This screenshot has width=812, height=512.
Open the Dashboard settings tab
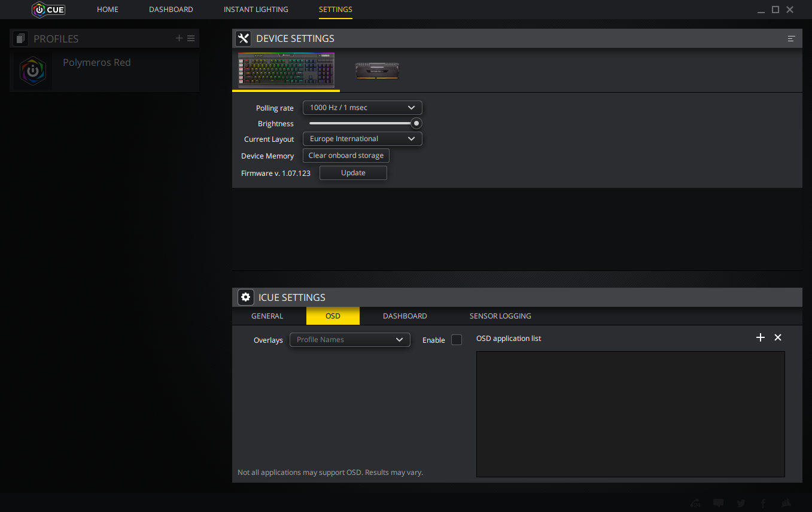tap(405, 316)
